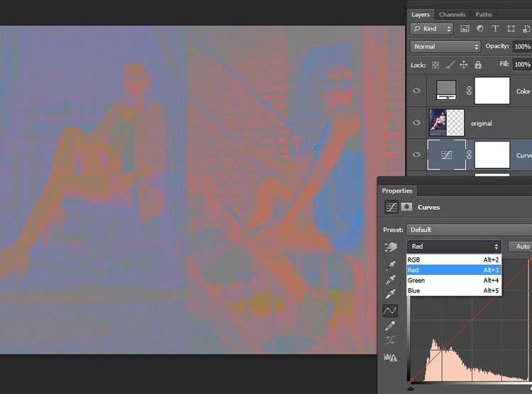
Task: Hide the Color adjustment layer
Action: [x=417, y=91]
